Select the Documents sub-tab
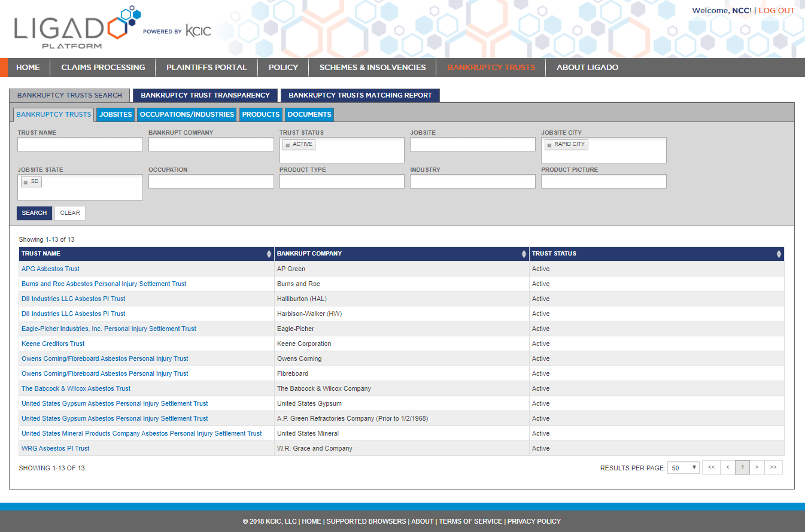The height and width of the screenshot is (532, 805). (x=309, y=114)
